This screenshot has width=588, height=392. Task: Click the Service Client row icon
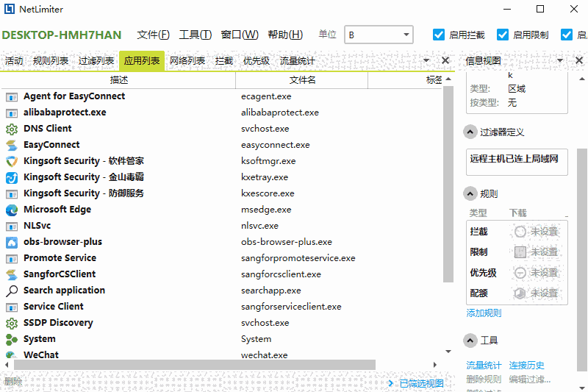click(x=12, y=307)
